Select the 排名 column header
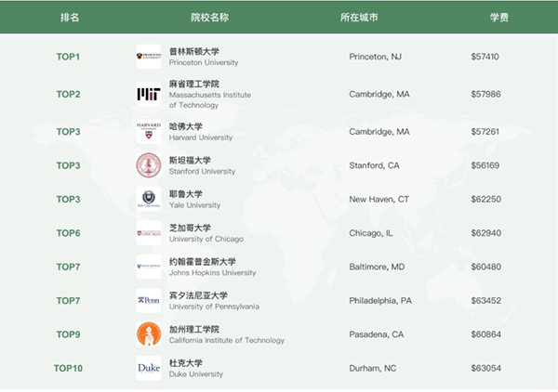Viewport: 558px width, 392px height. coord(70,17)
